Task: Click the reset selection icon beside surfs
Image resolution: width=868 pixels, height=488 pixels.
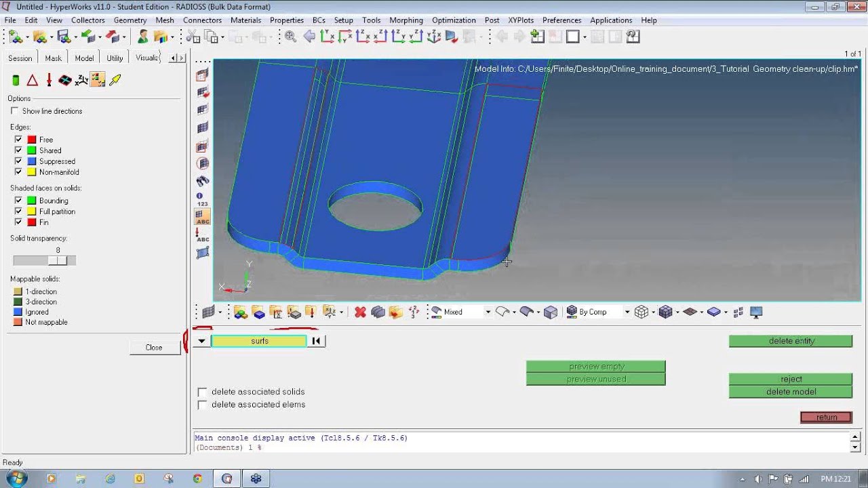Action: tap(316, 341)
